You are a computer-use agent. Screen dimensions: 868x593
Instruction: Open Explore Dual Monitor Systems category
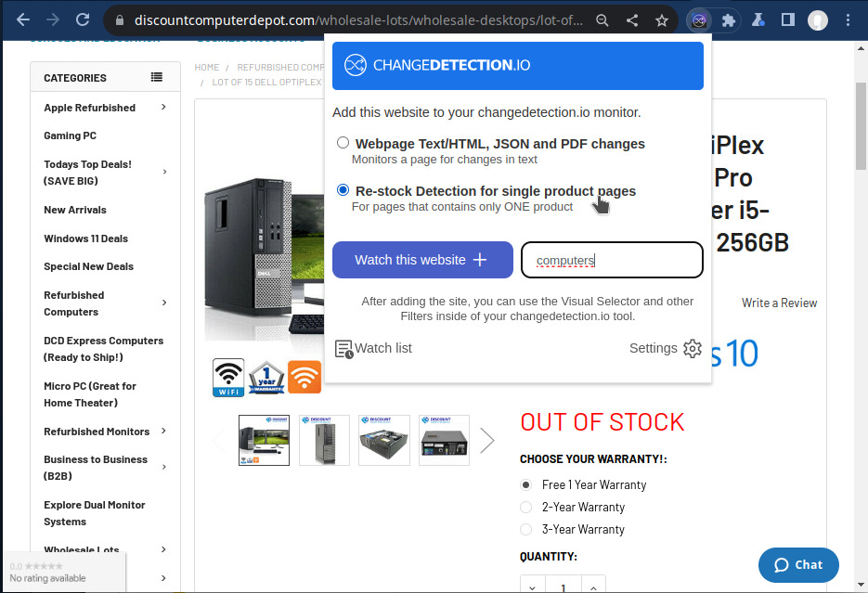[x=94, y=513]
